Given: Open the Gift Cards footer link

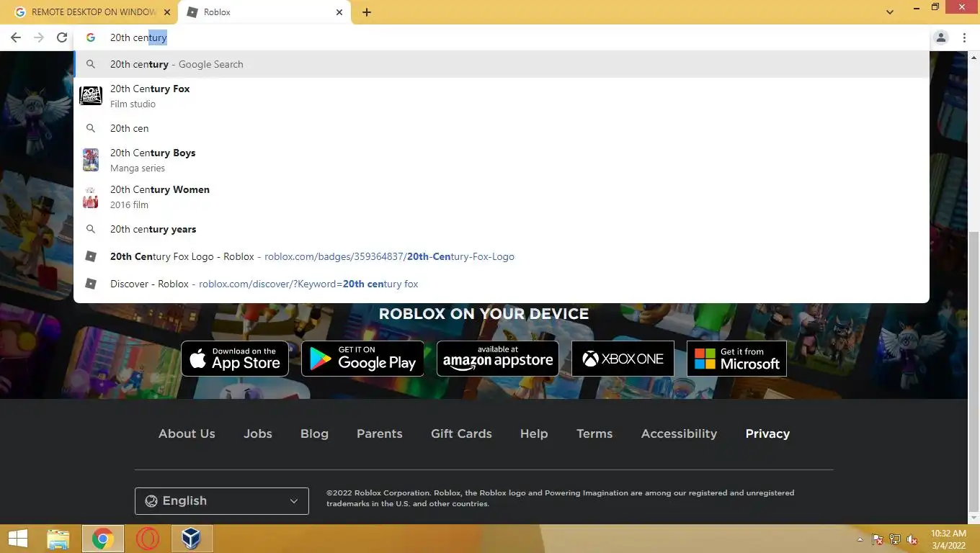Looking at the screenshot, I should tap(461, 433).
